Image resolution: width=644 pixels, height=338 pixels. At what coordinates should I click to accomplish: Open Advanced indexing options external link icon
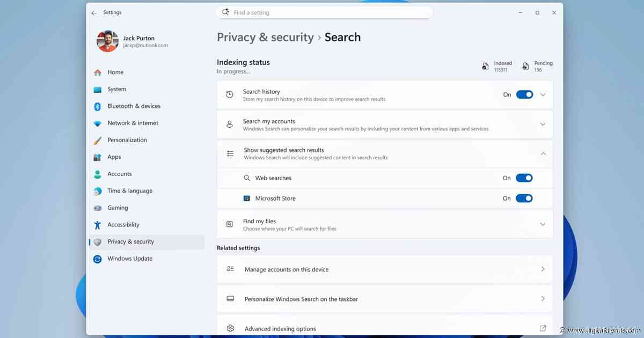543,328
